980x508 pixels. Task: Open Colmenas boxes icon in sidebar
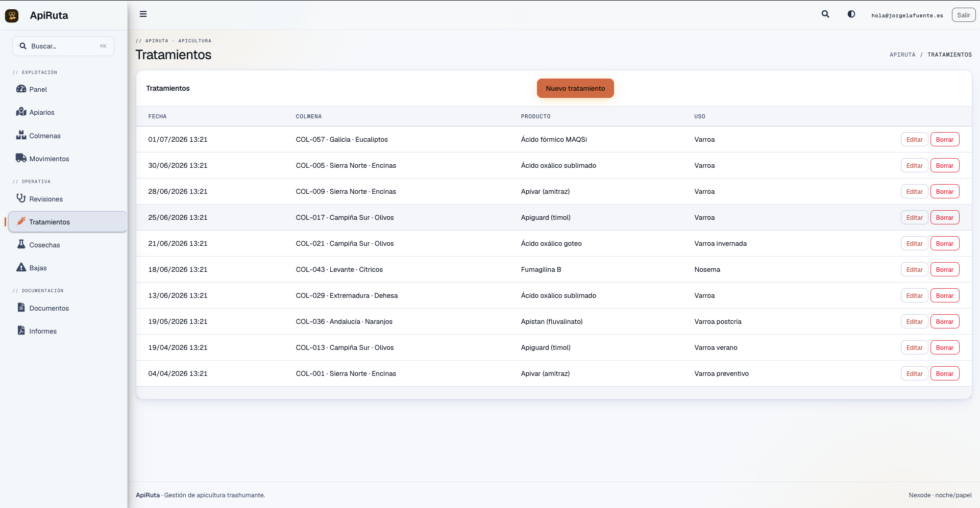coord(21,135)
